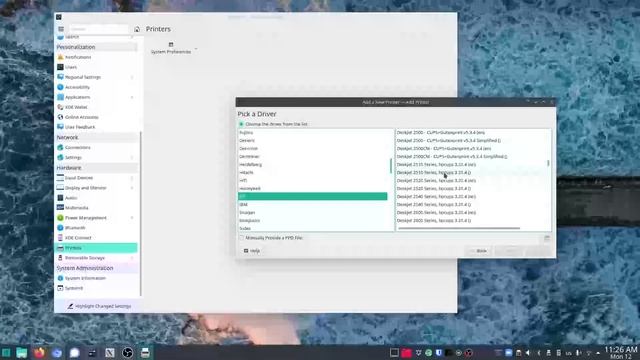Image resolution: width=640 pixels, height=360 pixels.
Task: Open the printer app on the taskbar
Action: 145,353
